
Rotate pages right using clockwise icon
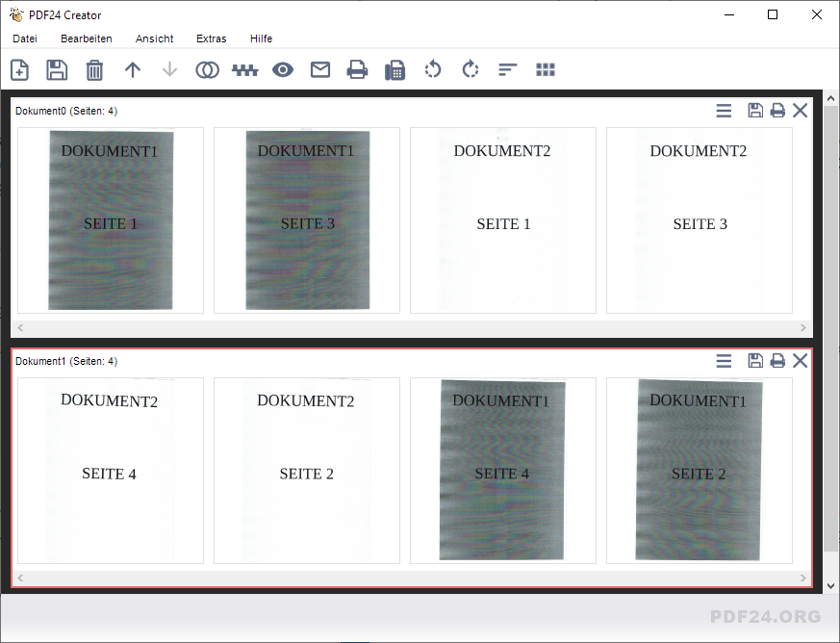pyautogui.click(x=471, y=69)
